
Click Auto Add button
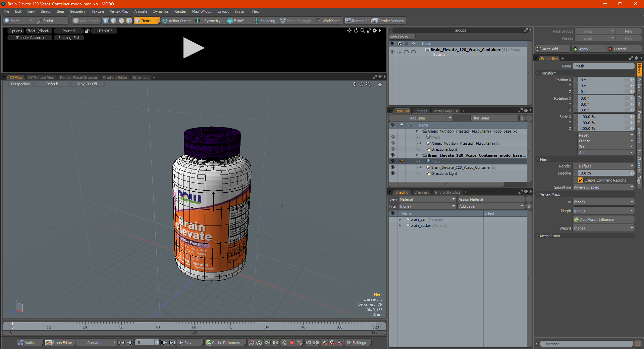[x=553, y=49]
